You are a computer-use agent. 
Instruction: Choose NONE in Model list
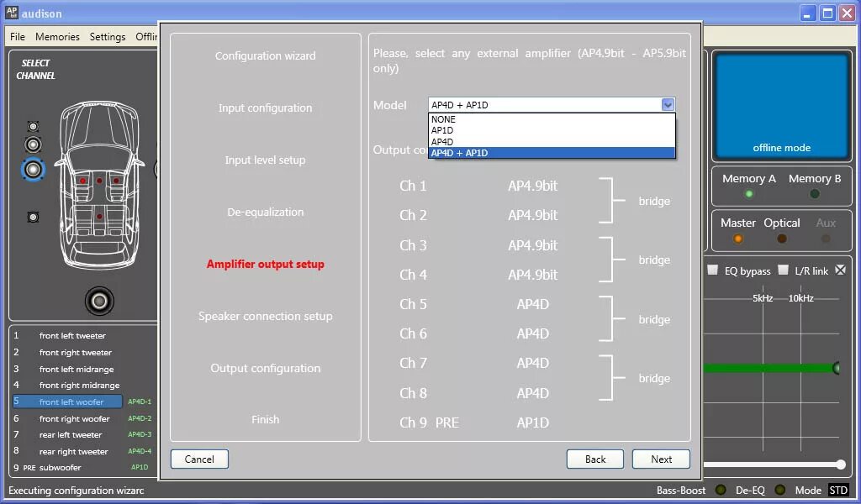click(552, 119)
